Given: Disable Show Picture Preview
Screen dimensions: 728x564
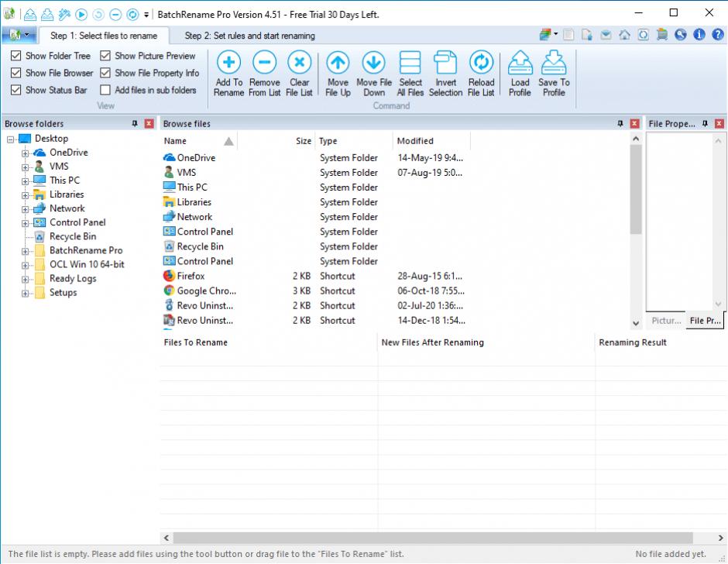Looking at the screenshot, I should (x=105, y=56).
